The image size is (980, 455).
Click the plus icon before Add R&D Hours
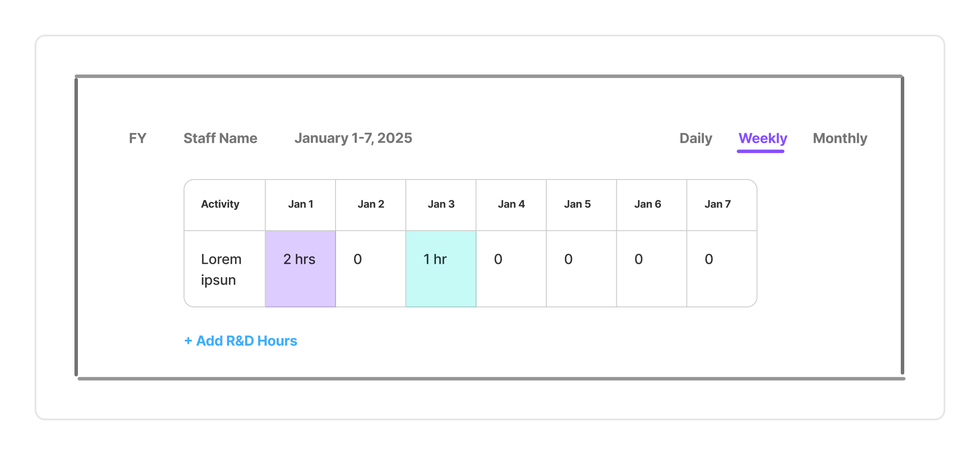point(188,341)
